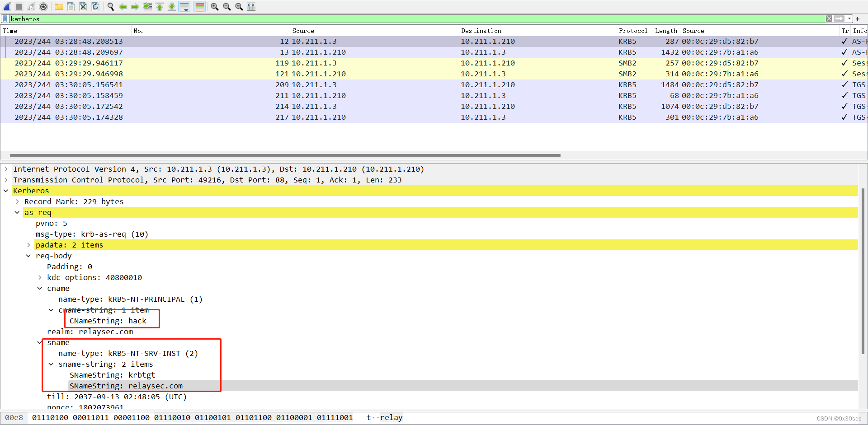Reset zoom to normal size icon

pyautogui.click(x=239, y=7)
